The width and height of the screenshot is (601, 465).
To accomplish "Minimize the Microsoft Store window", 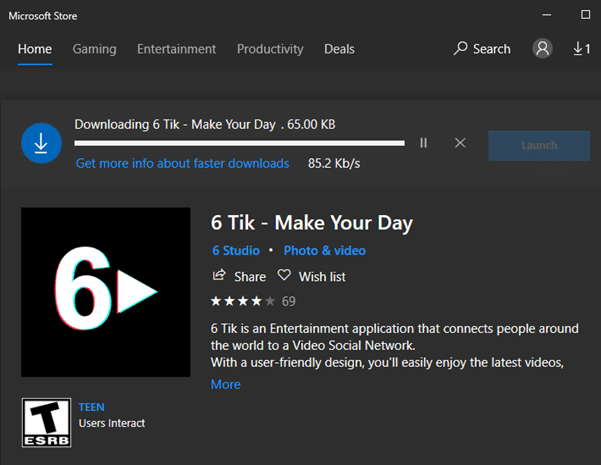I will pos(547,15).
